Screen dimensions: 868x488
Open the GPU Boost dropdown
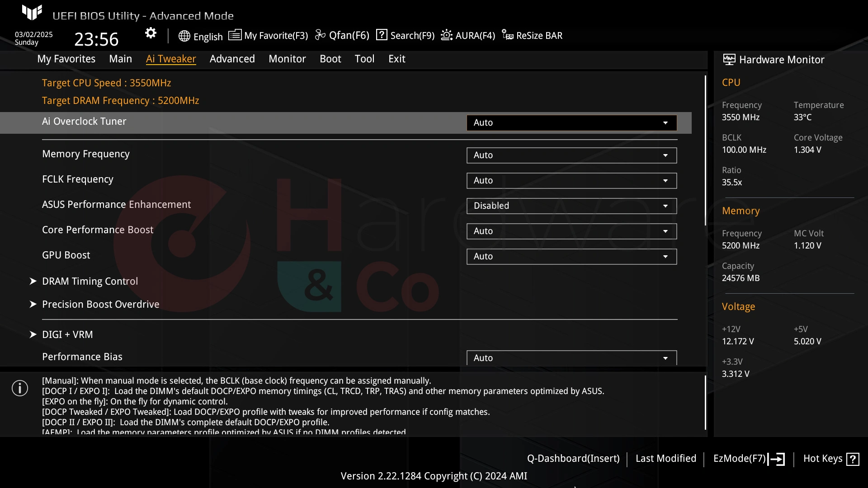click(571, 257)
